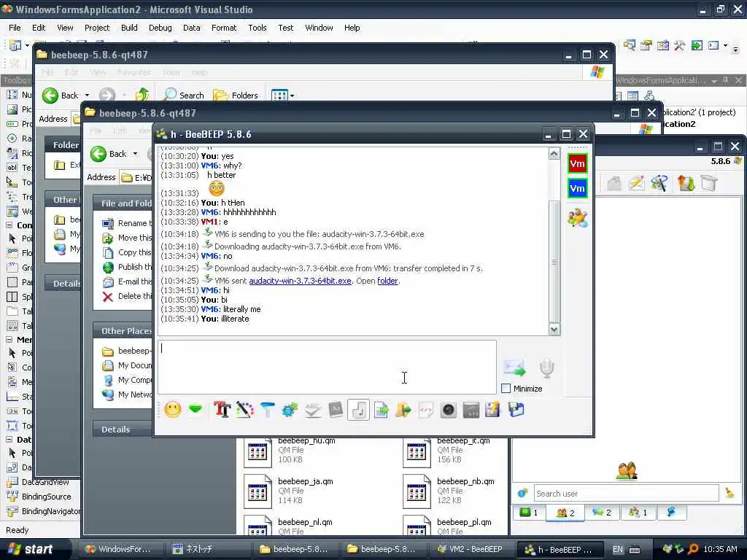Open the File menu in Visual Studio

15,28
